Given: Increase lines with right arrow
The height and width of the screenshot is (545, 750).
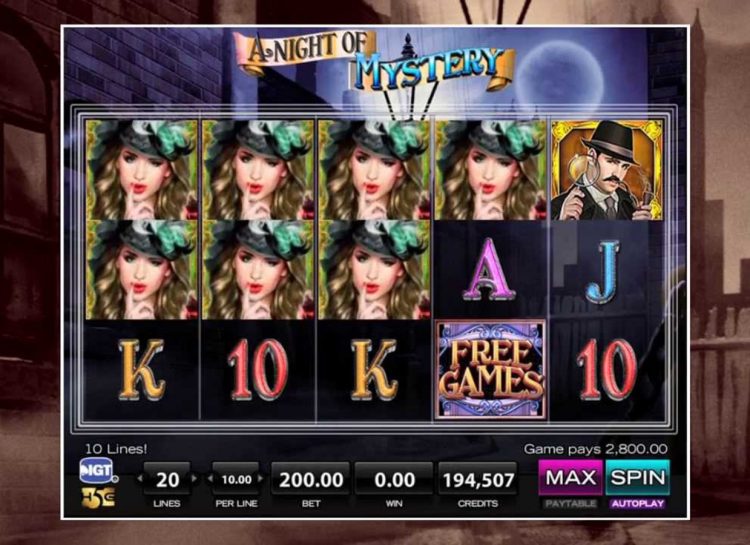Looking at the screenshot, I should (x=194, y=478).
